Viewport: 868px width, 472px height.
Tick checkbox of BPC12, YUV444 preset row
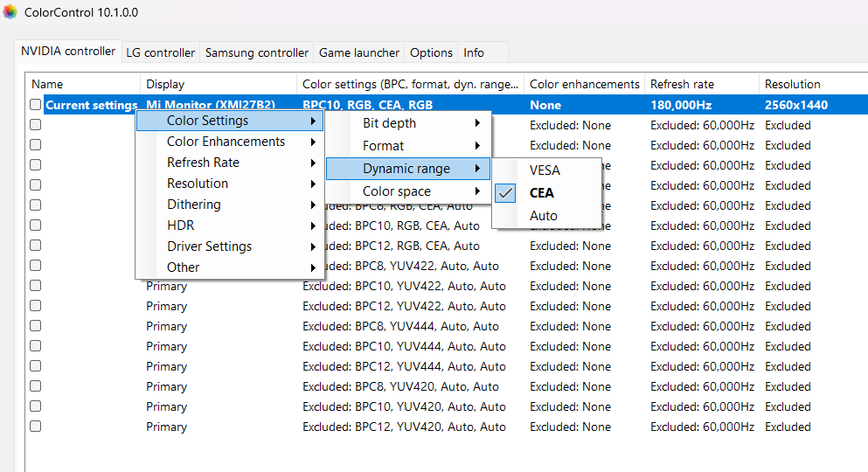point(36,365)
